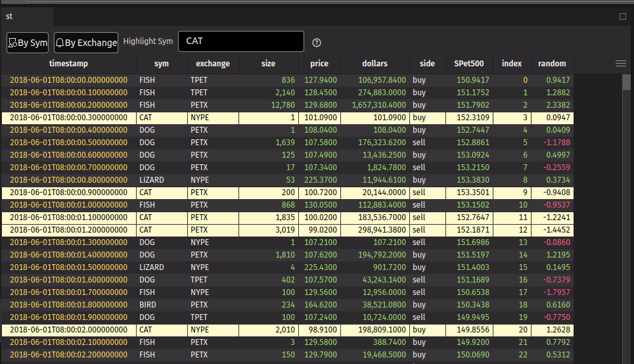Click the side column header
The height and width of the screenshot is (364, 634).
(x=427, y=64)
